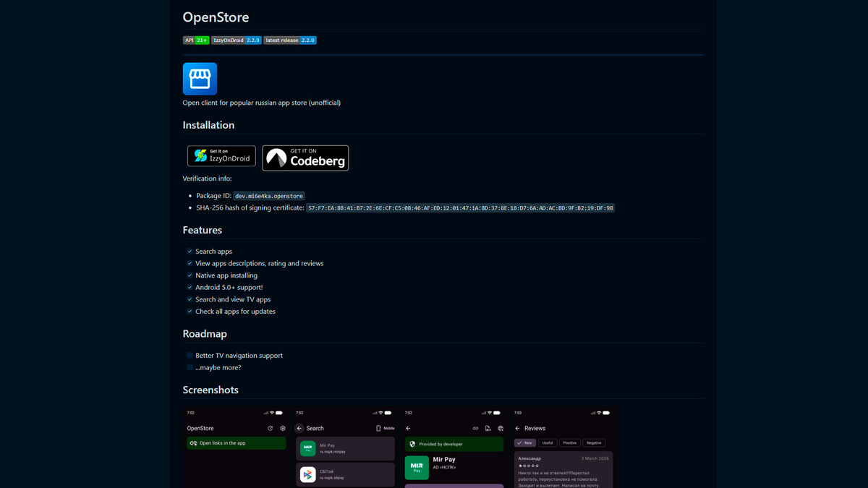
Task: Check the ...maybe more? roadmap box
Action: pyautogui.click(x=190, y=367)
